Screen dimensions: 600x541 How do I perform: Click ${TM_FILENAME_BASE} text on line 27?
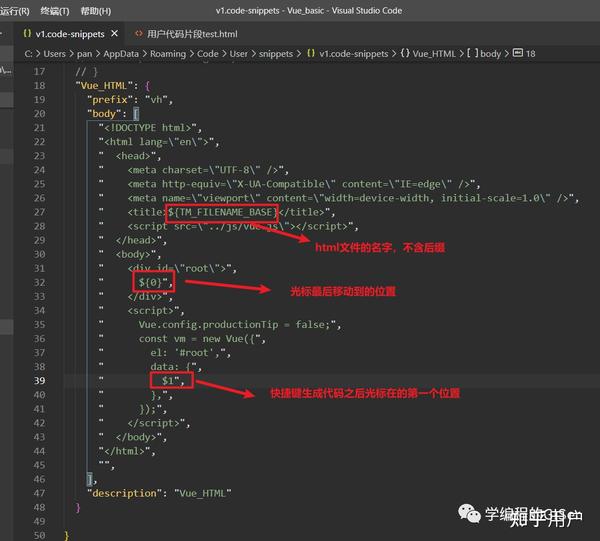222,212
